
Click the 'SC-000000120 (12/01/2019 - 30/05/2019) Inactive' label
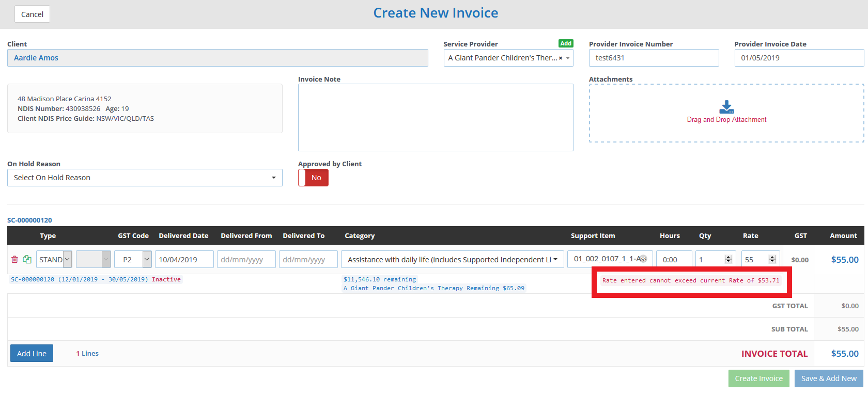pos(96,279)
